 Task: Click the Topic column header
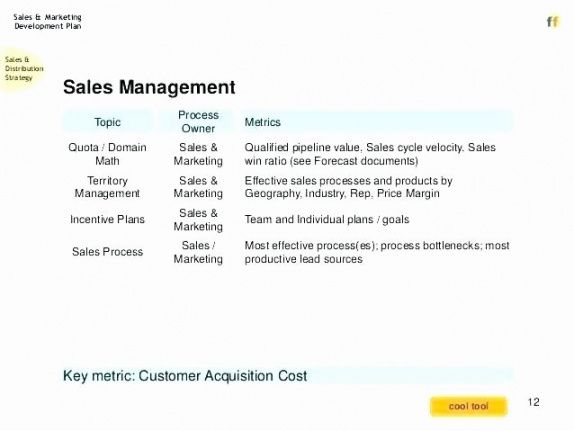[107, 122]
